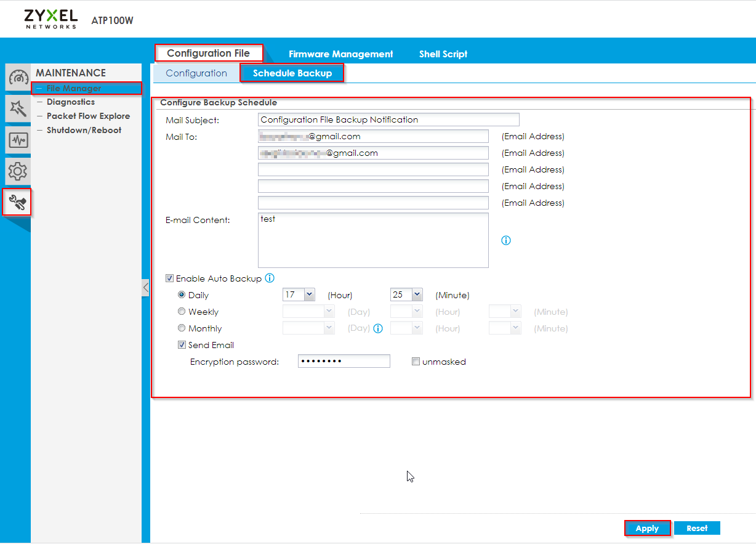Switch to the Firmware Management tab

340,54
